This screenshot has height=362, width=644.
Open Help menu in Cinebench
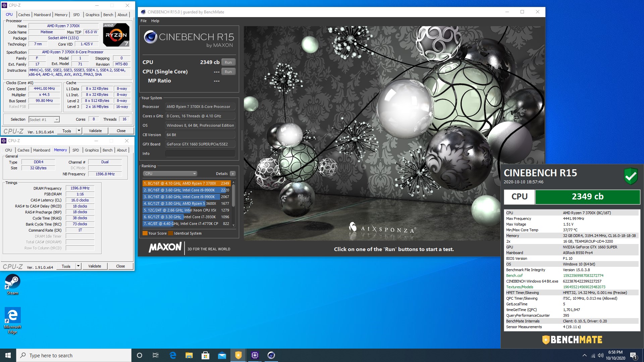pyautogui.click(x=155, y=21)
